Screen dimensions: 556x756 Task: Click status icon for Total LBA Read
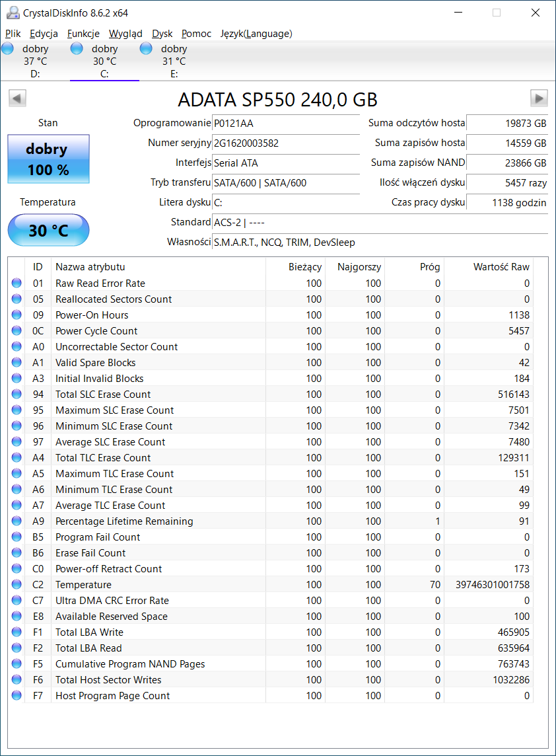coord(17,648)
